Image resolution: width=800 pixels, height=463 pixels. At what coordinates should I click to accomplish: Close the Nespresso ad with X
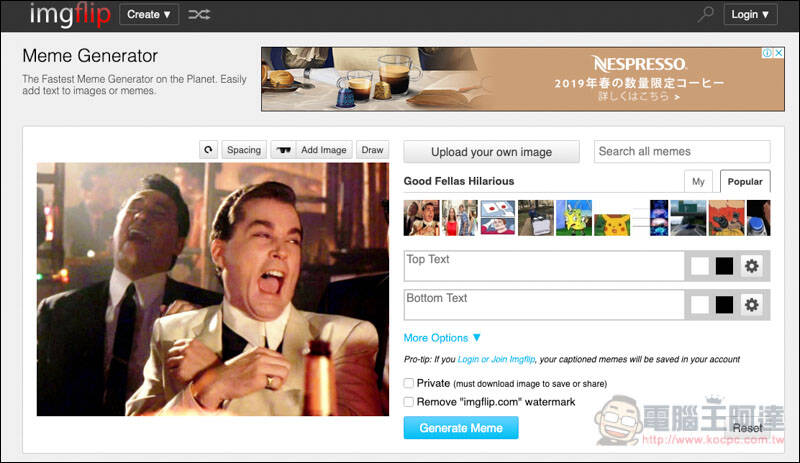779,53
